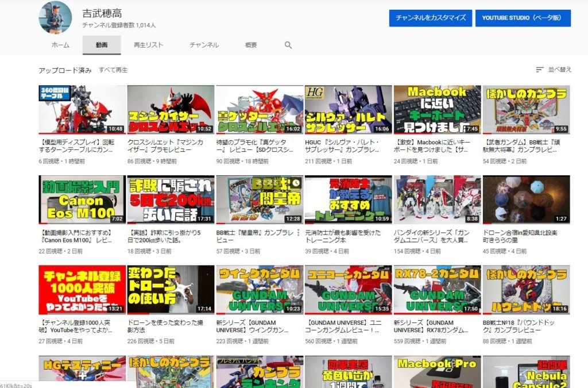Open the 元消防士 おすすめトレーニング thumbnail
Viewport: 588px width, 388px height.
349,199
